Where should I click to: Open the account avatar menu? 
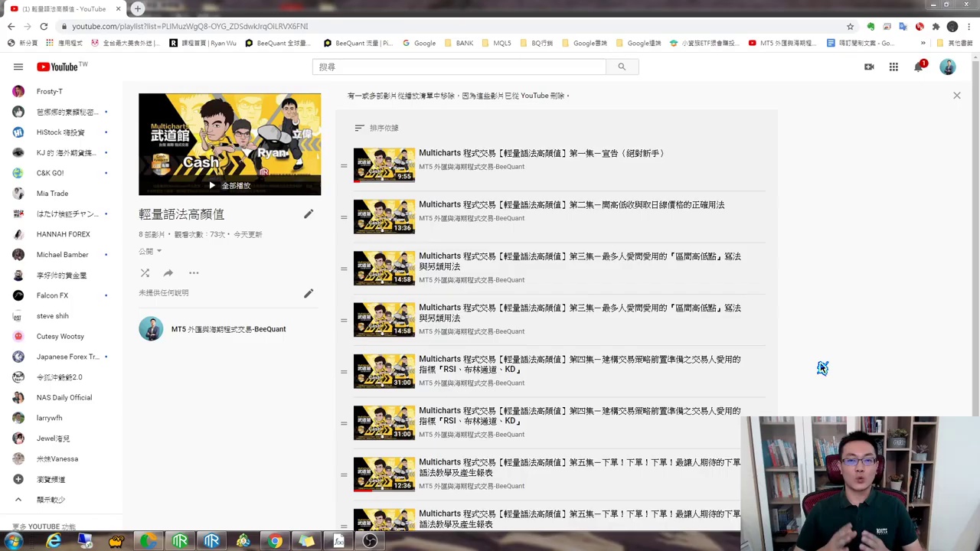pos(948,67)
